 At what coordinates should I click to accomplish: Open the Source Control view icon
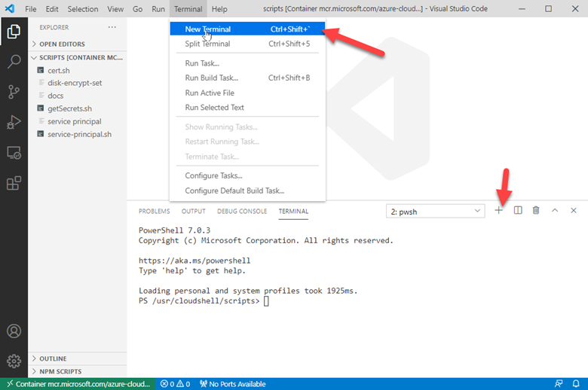14,92
